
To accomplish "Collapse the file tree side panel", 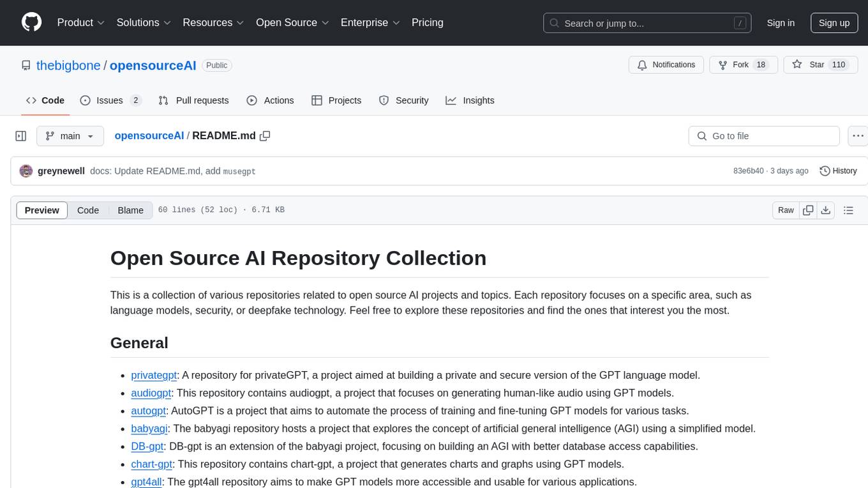I will (x=21, y=136).
